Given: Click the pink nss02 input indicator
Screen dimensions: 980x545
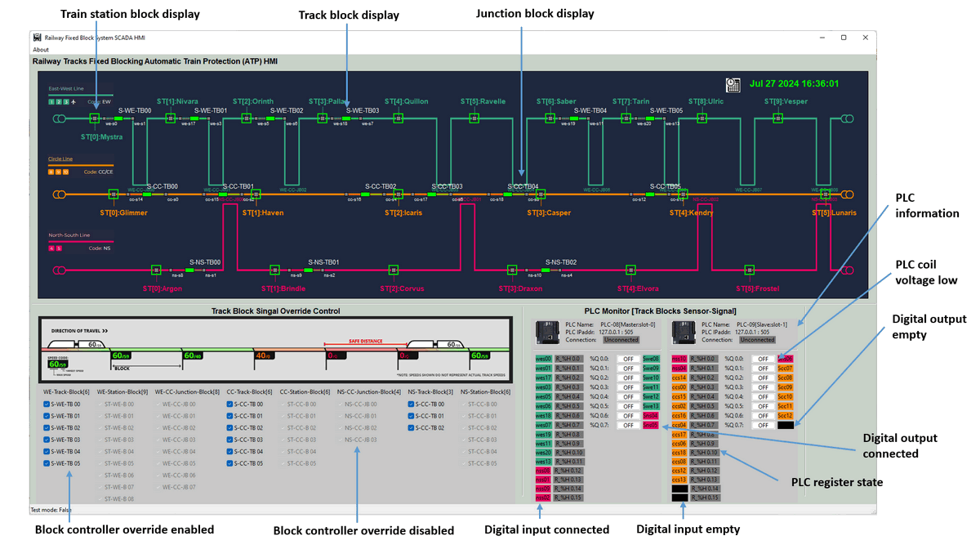Looking at the screenshot, I should point(543,497).
